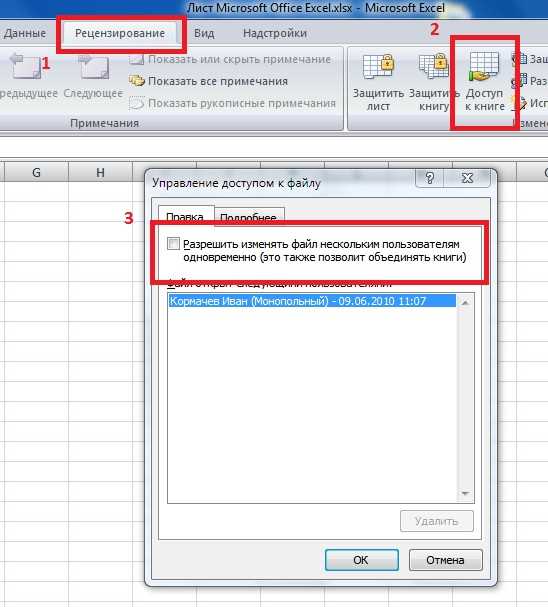The width and height of the screenshot is (548, 607).
Task: Confirm dialog with OK button
Action: (361, 560)
